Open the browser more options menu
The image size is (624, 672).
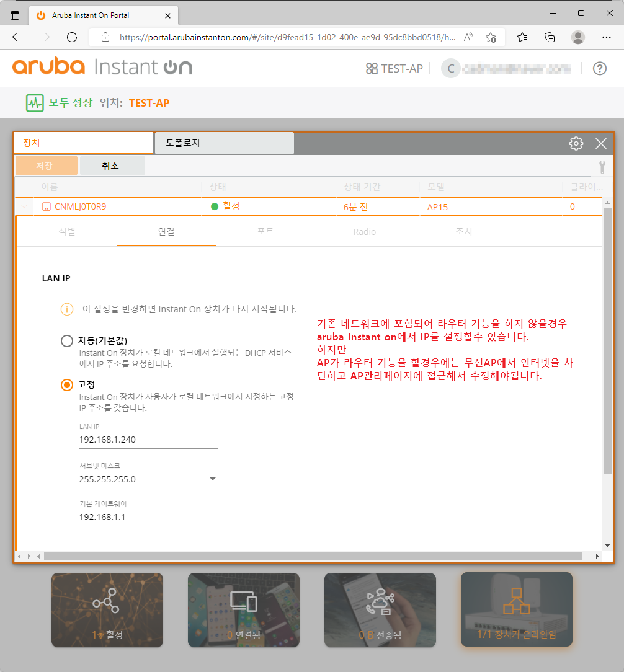pos(606,37)
